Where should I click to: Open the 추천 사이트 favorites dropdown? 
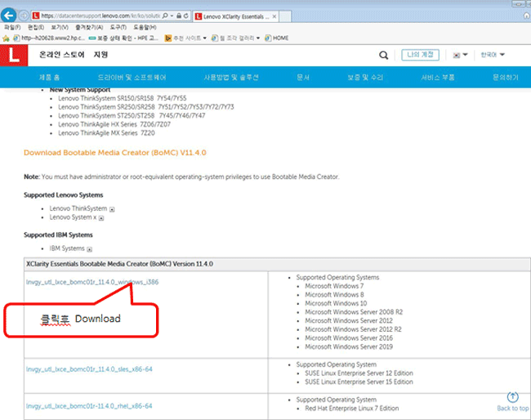(x=185, y=38)
